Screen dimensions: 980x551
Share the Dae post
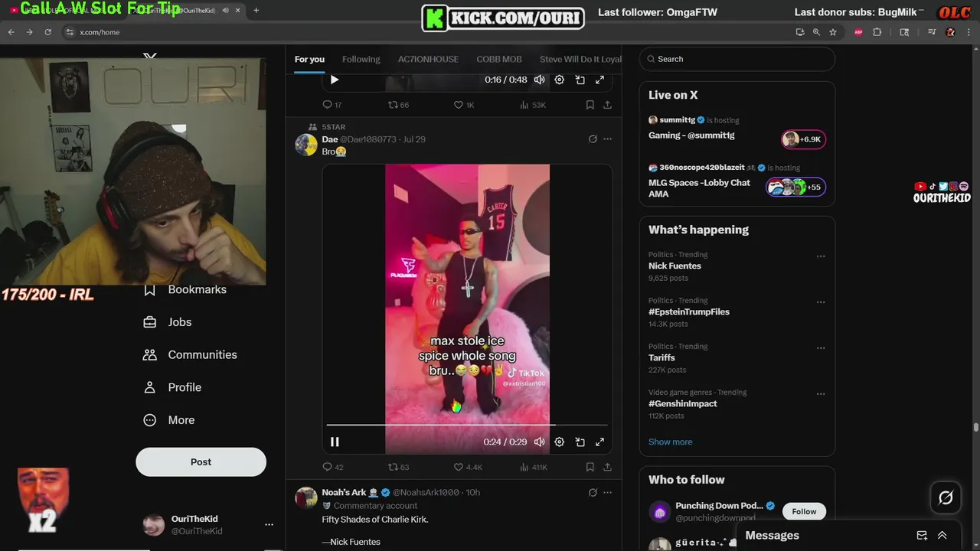608,467
